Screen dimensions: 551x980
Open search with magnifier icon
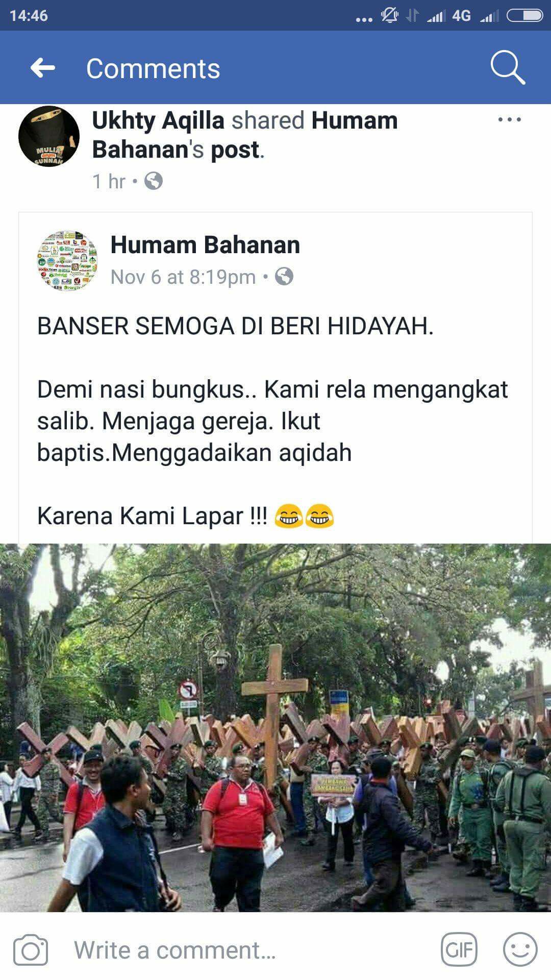pos(508,68)
